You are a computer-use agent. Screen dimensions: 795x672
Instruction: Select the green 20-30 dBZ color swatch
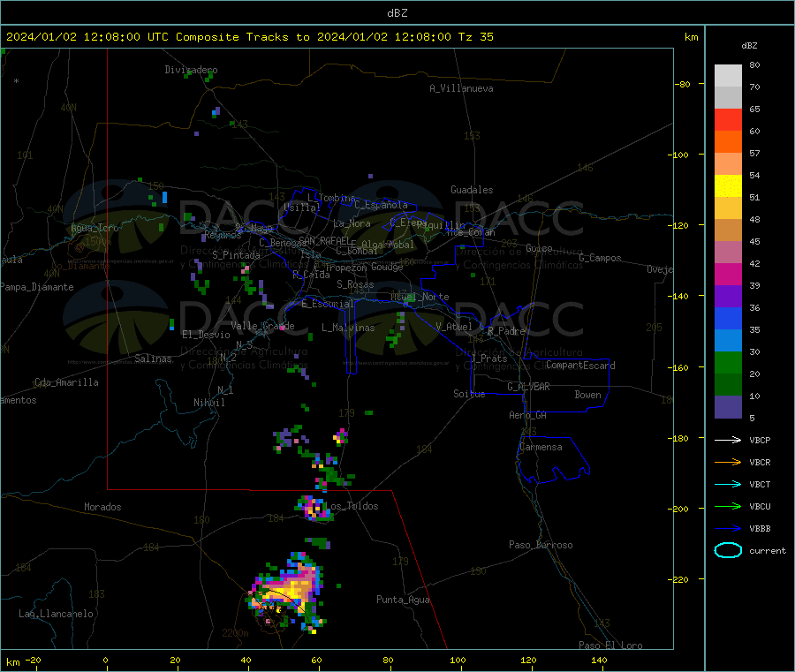(x=728, y=362)
